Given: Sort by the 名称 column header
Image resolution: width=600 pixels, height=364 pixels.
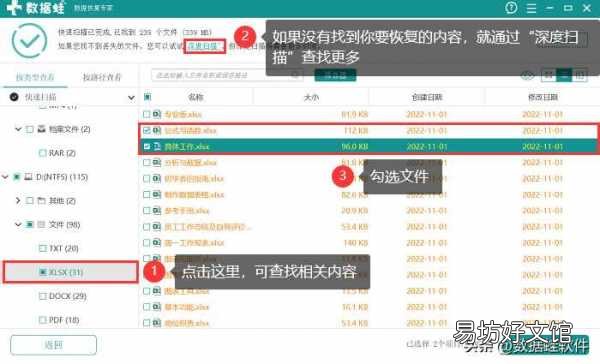Looking at the screenshot, I should (196, 97).
